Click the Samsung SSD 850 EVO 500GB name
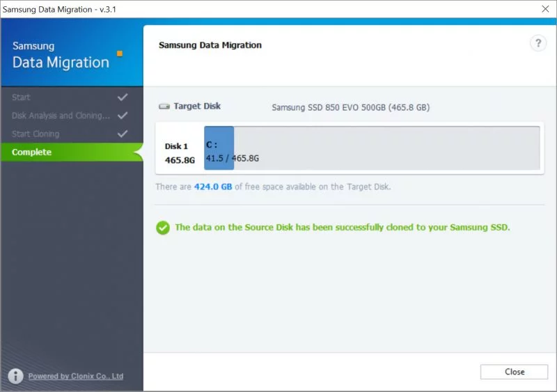 (350, 107)
